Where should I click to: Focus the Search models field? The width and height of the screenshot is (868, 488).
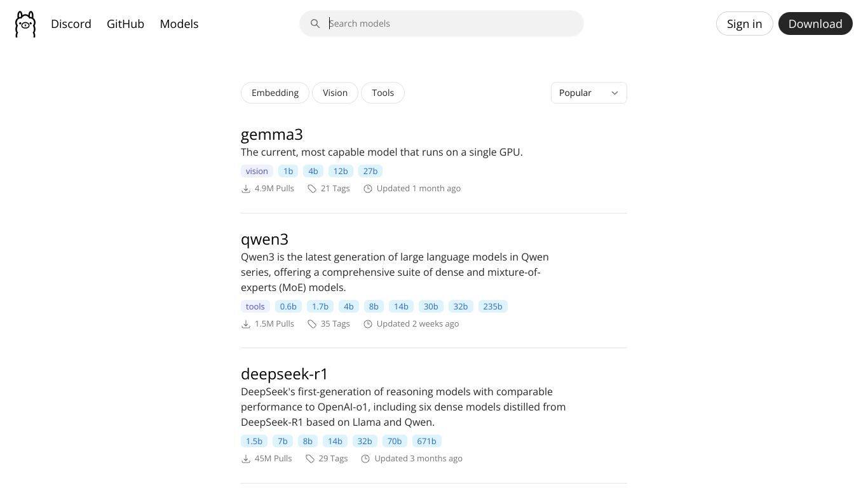point(442,24)
